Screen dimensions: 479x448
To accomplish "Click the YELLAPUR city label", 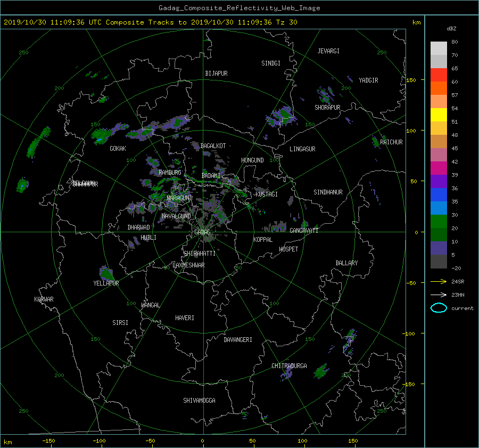I will [106, 283].
